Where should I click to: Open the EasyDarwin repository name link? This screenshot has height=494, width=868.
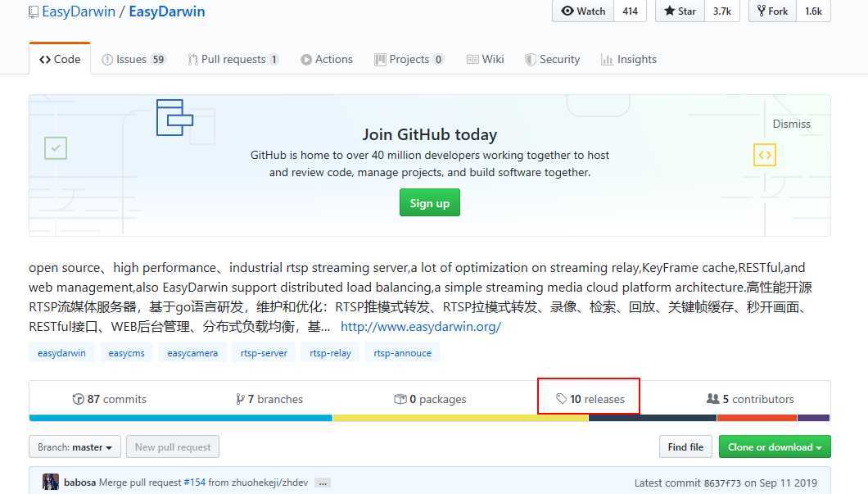pyautogui.click(x=166, y=11)
